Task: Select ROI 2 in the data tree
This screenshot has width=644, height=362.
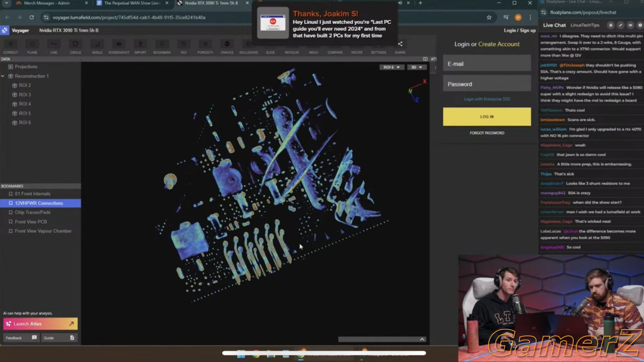Action: 25,85
